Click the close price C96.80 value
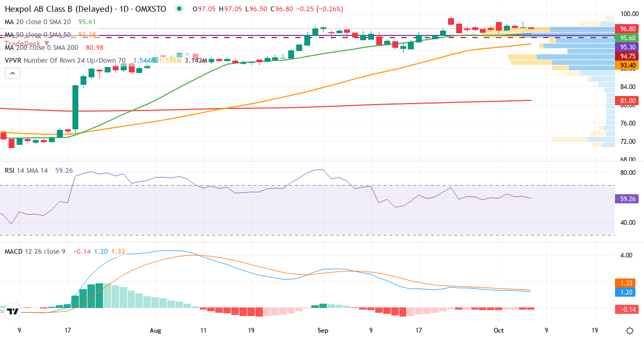644x338 pixels. [281, 9]
